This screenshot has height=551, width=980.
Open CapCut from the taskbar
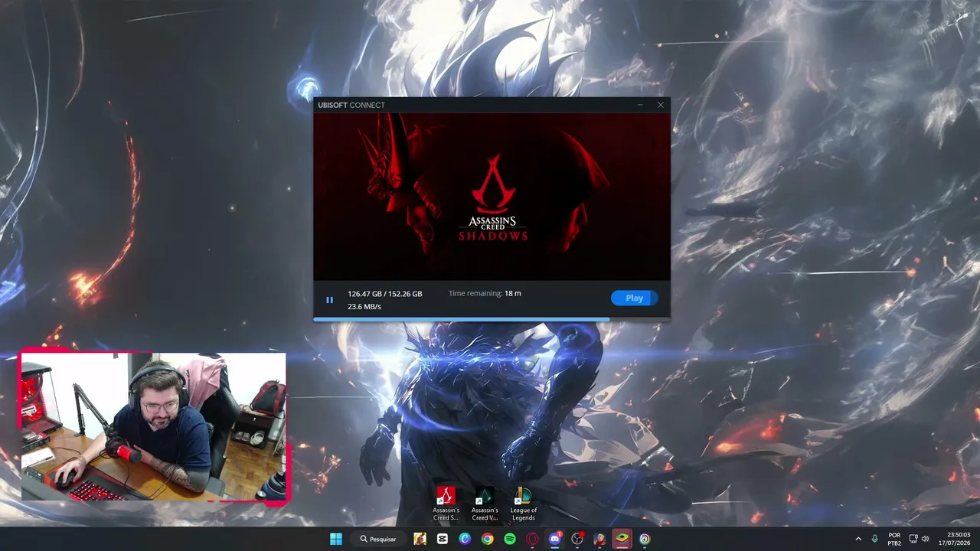(443, 539)
